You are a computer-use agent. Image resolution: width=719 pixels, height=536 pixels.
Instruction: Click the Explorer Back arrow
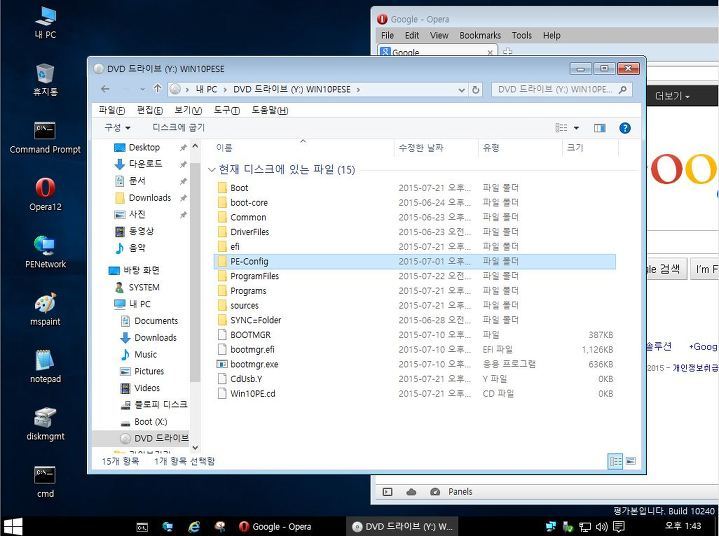pos(105,89)
